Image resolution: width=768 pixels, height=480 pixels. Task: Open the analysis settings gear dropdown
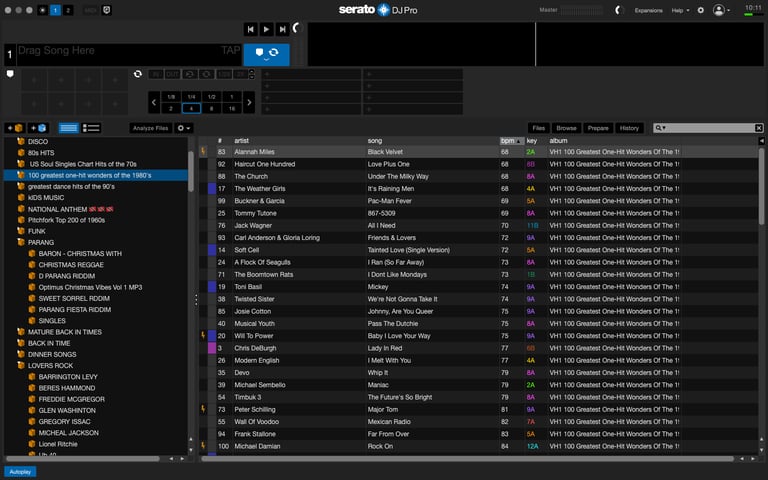tap(184, 128)
